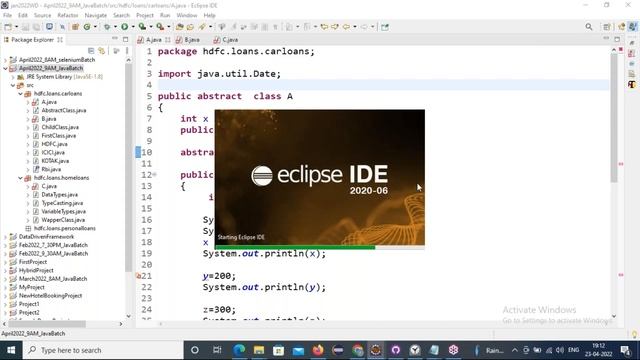Click the External Tools run icon
The width and height of the screenshot is (640, 360).
point(160,27)
